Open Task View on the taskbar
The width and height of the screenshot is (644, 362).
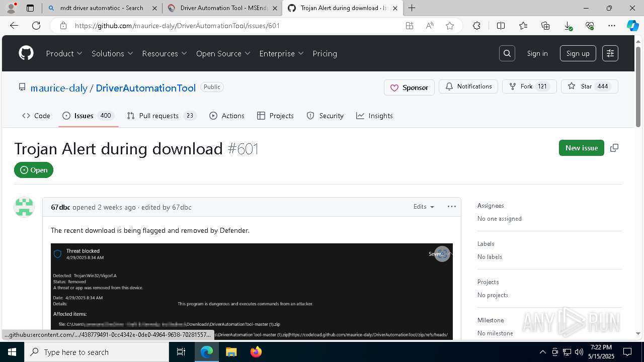[x=181, y=352]
